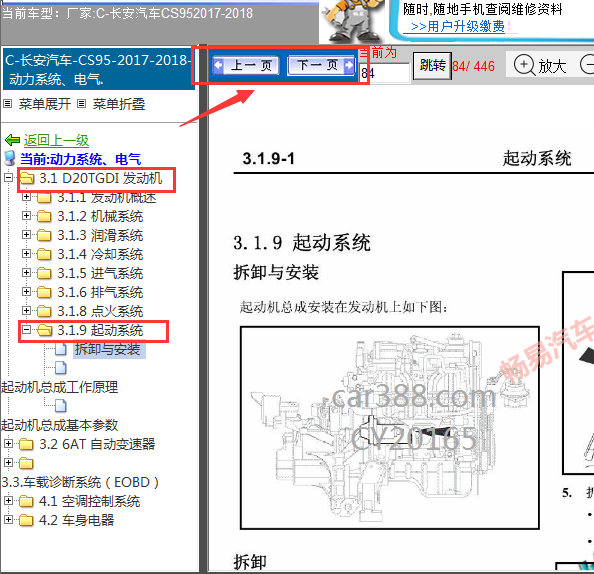Image resolution: width=594 pixels, height=574 pixels.
Task: Go to next page with 下一页 button
Action: 321,65
